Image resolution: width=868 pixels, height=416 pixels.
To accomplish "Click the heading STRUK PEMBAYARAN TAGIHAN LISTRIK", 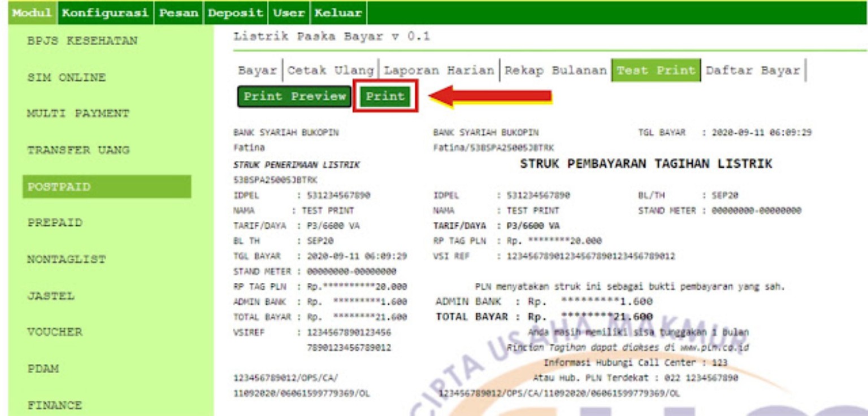I will pos(646,164).
